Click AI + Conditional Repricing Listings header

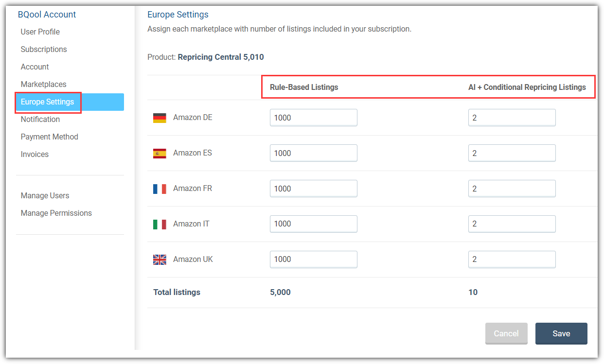click(x=527, y=87)
